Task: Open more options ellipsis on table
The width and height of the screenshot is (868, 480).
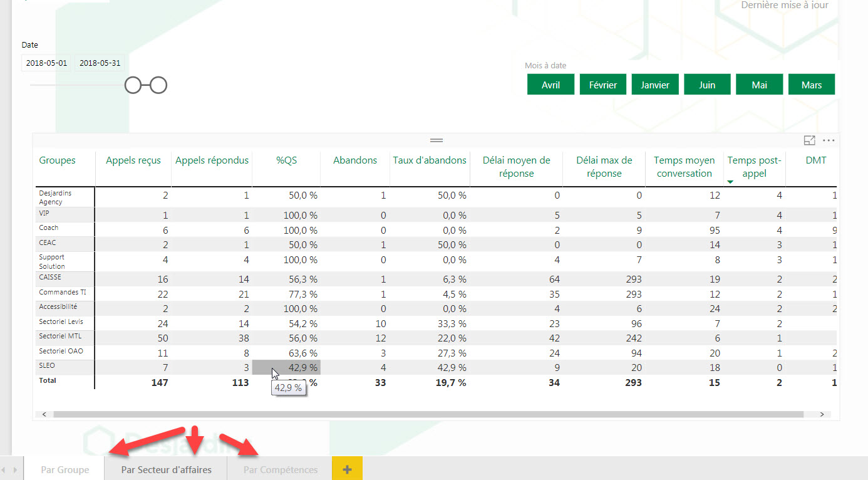Action: click(x=829, y=141)
